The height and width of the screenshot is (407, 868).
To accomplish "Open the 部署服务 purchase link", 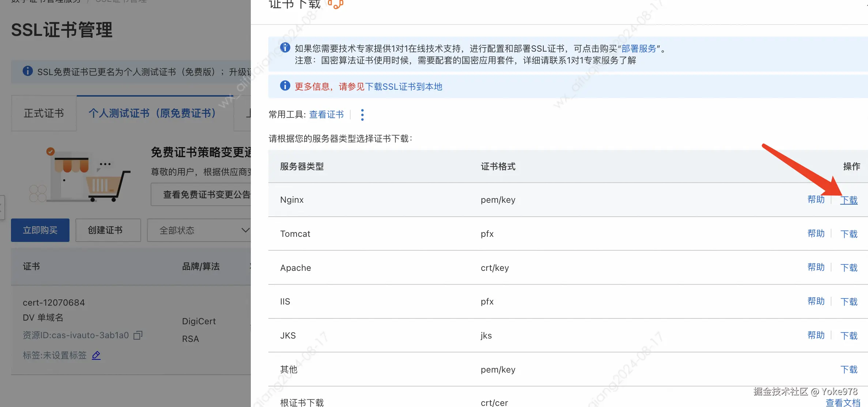I will [x=639, y=49].
